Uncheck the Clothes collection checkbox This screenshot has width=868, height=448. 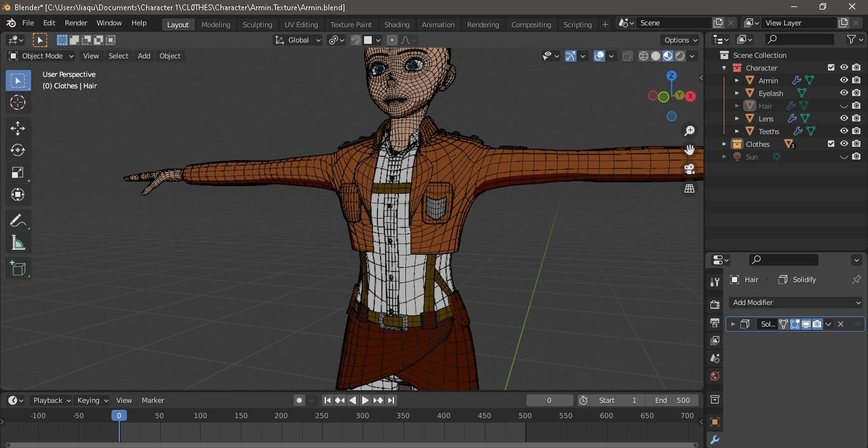click(830, 144)
